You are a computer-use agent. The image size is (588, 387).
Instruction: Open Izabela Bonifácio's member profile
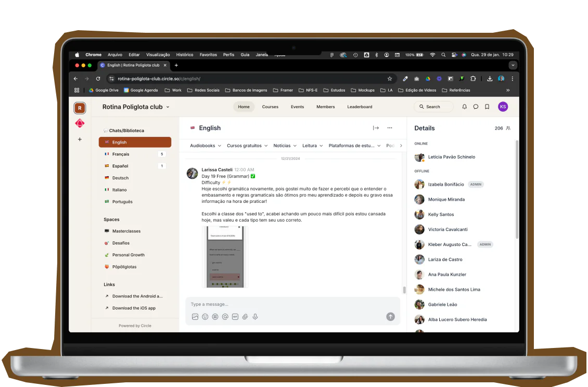pos(446,185)
